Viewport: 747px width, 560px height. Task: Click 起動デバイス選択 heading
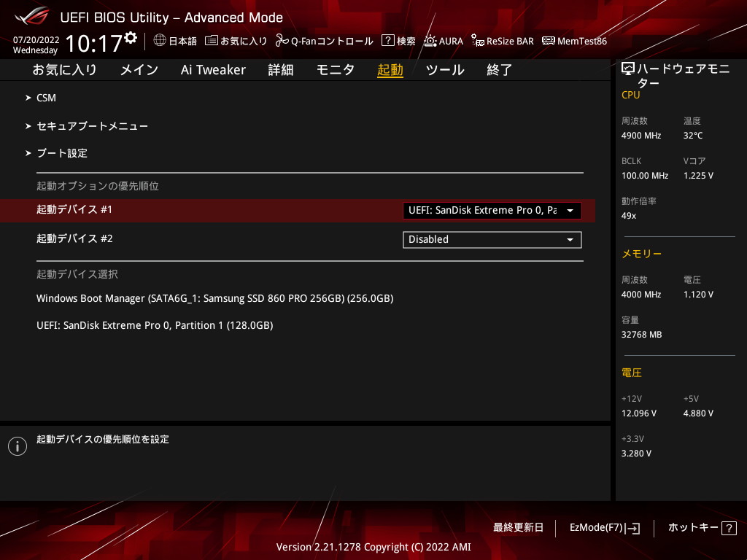(x=77, y=274)
